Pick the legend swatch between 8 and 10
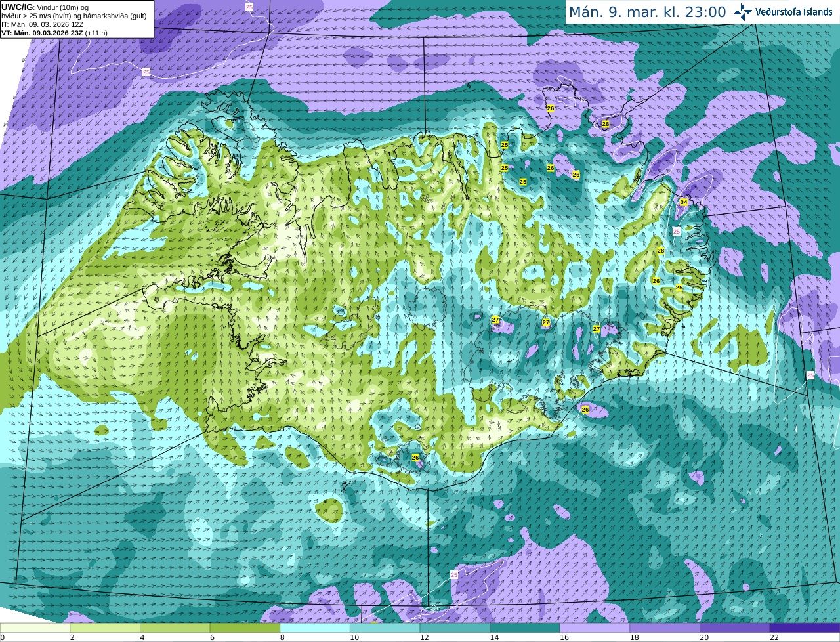Image resolution: width=840 pixels, height=642 pixels. coord(315,628)
